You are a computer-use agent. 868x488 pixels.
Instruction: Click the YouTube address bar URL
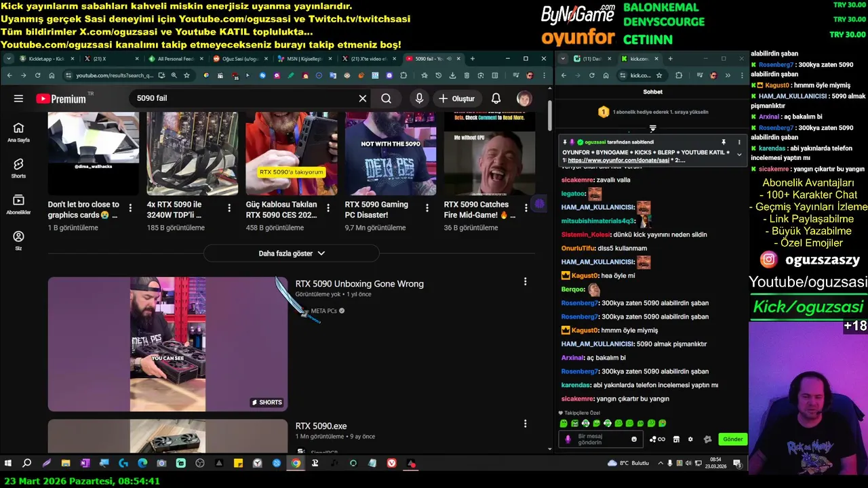pyautogui.click(x=114, y=75)
